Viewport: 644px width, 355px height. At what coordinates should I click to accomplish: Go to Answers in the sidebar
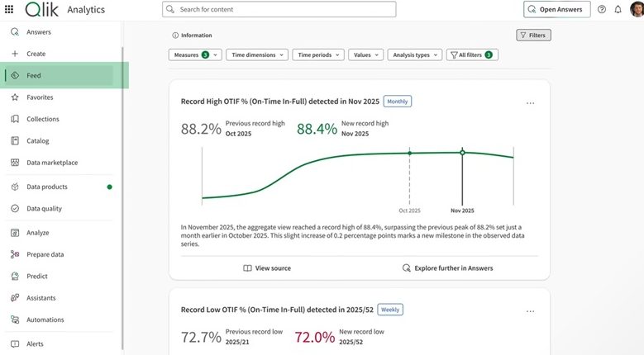coord(39,32)
